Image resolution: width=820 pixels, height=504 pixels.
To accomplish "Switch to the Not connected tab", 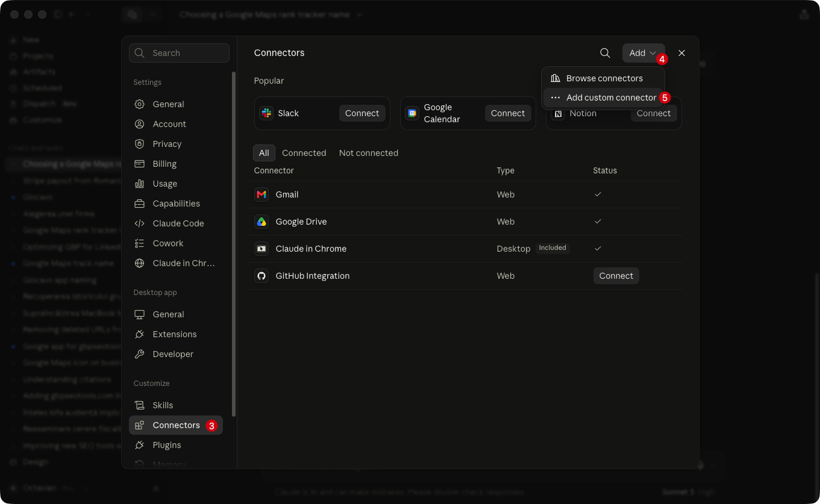I will click(x=369, y=153).
